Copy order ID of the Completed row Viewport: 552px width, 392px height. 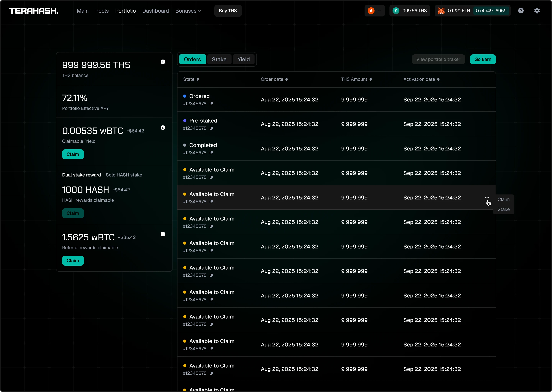pyautogui.click(x=211, y=153)
